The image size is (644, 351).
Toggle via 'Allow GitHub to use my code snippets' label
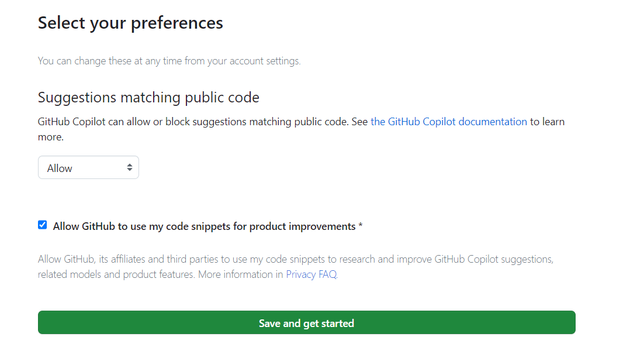[204, 226]
